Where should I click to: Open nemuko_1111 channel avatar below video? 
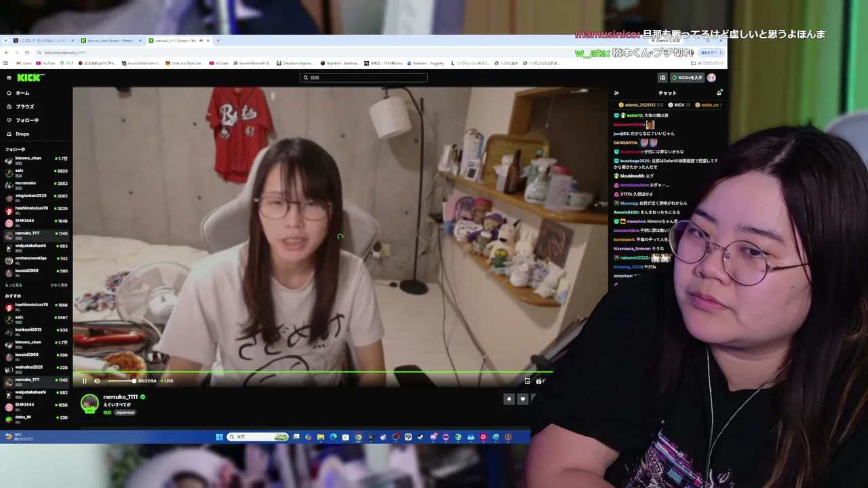pos(90,403)
